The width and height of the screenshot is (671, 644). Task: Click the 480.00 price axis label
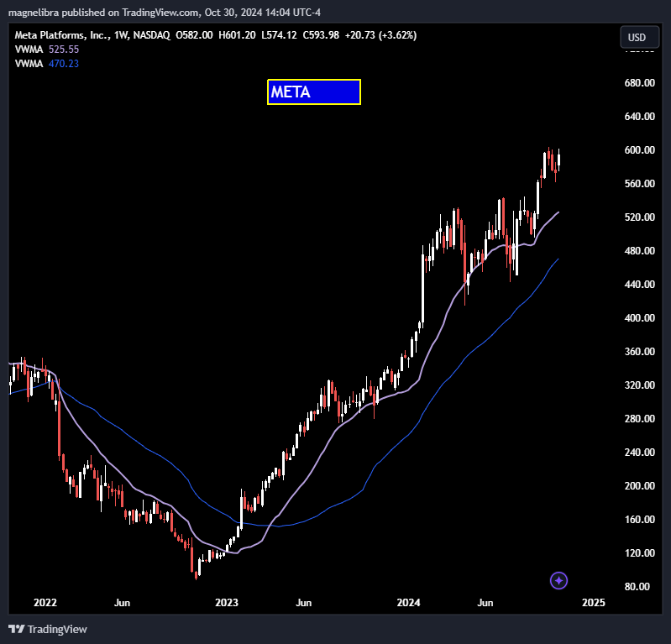639,251
